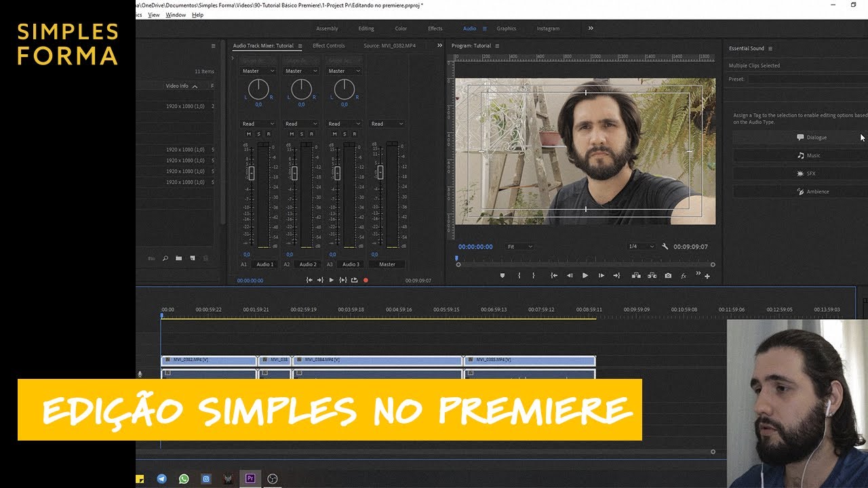The height and width of the screenshot is (488, 868).
Task: Tag selection as Ambience in Essential Sound
Action: [800, 192]
